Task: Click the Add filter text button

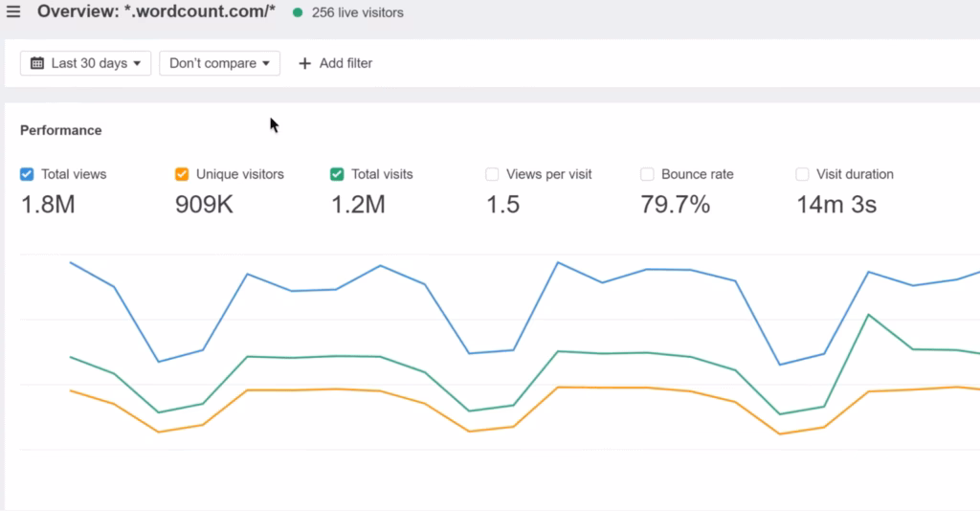Action: (345, 63)
